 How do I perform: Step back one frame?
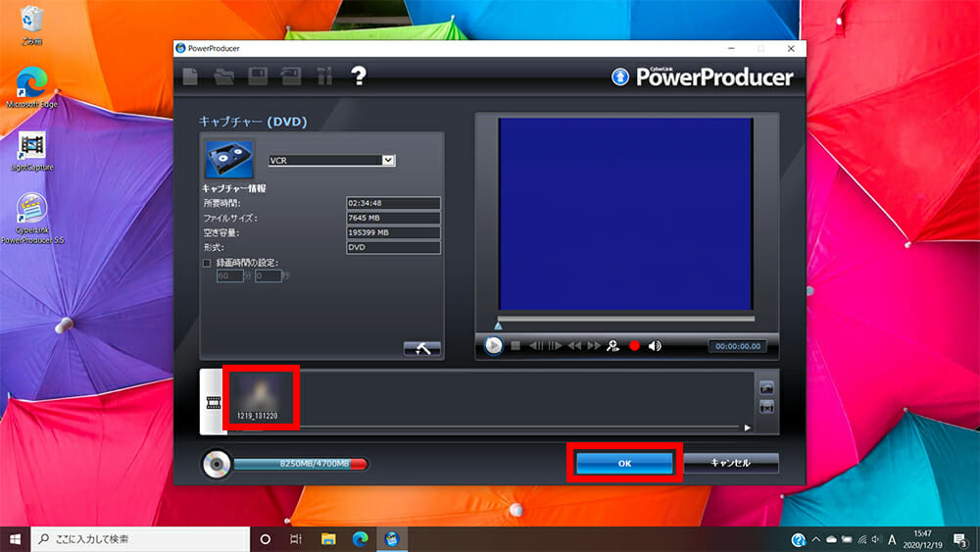coord(536,346)
